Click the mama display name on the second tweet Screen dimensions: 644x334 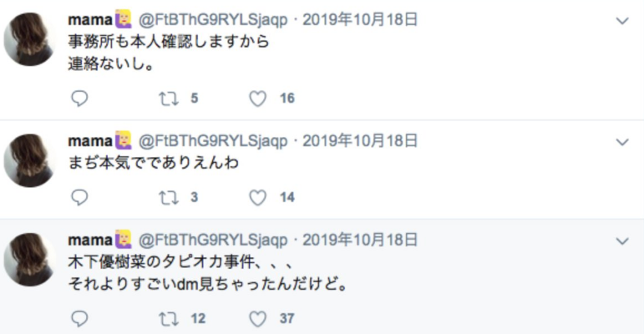[90, 139]
